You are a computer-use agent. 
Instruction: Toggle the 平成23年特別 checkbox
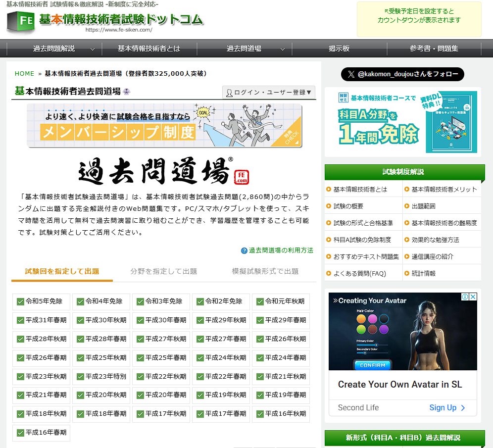pyautogui.click(x=80, y=377)
